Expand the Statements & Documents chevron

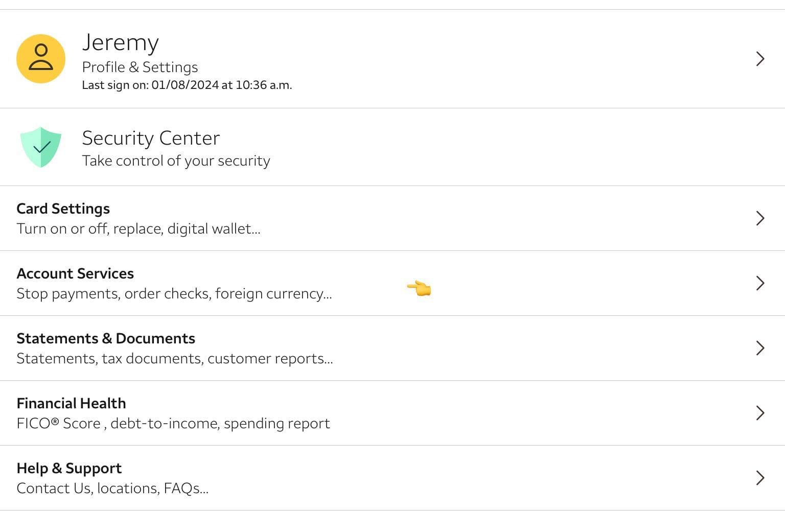point(760,348)
